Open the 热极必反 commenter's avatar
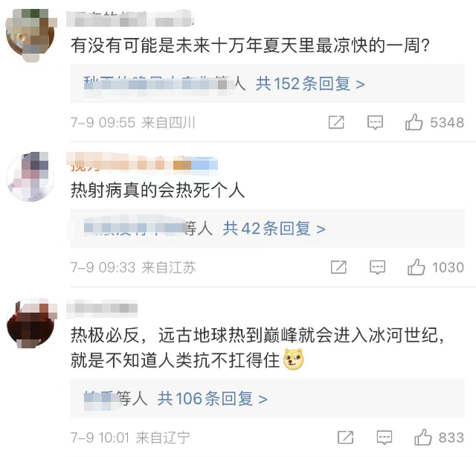This screenshot has height=457, width=476. pyautogui.click(x=31, y=323)
